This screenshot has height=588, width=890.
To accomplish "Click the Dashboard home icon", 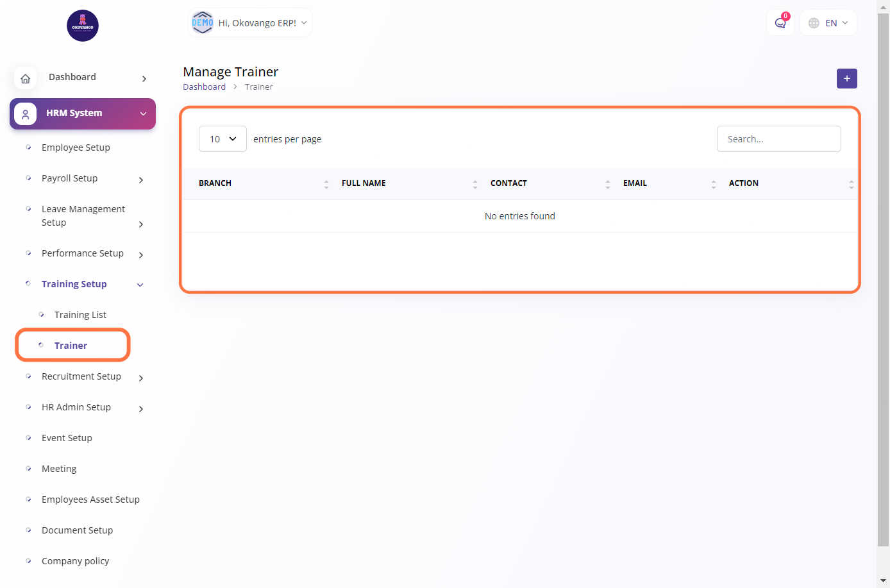I will [x=26, y=78].
